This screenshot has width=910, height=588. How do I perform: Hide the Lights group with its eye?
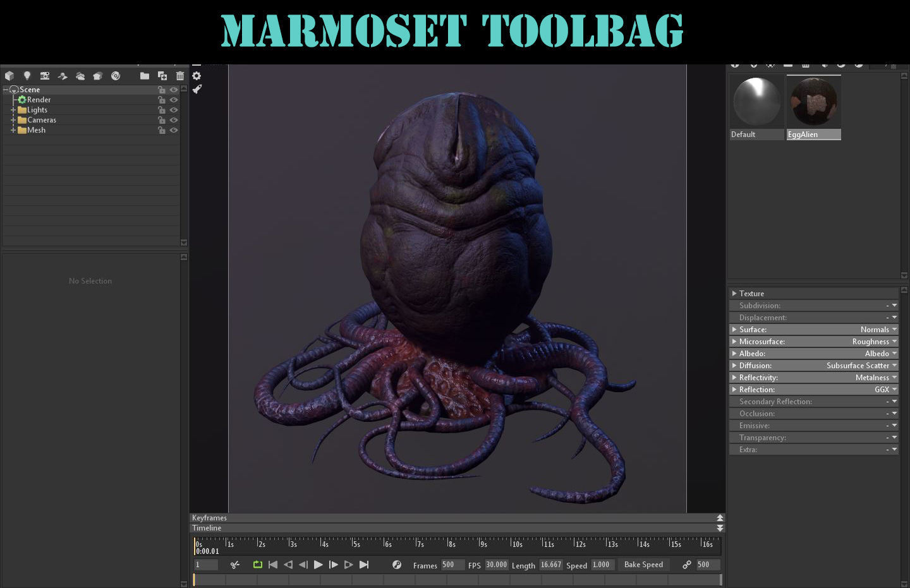pos(174,110)
